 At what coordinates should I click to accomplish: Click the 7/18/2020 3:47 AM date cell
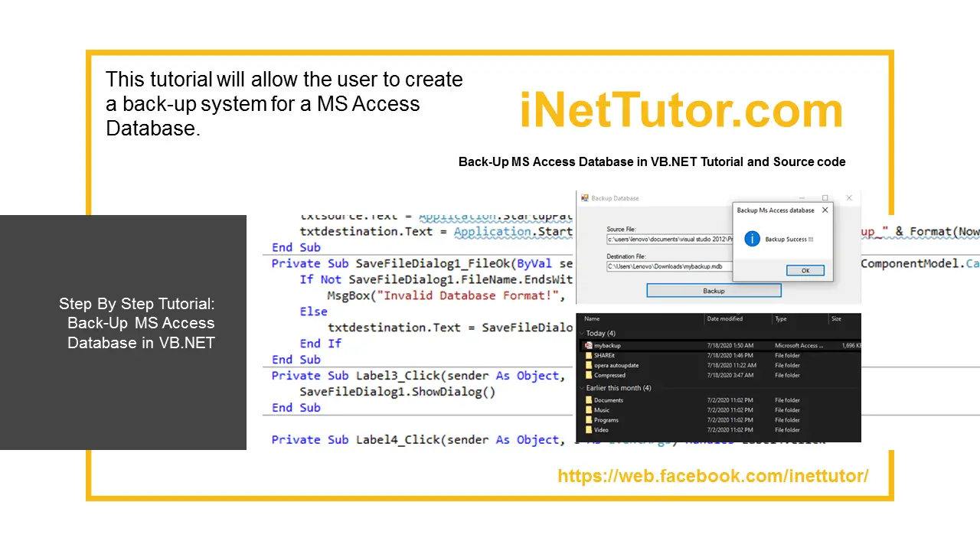730,376
